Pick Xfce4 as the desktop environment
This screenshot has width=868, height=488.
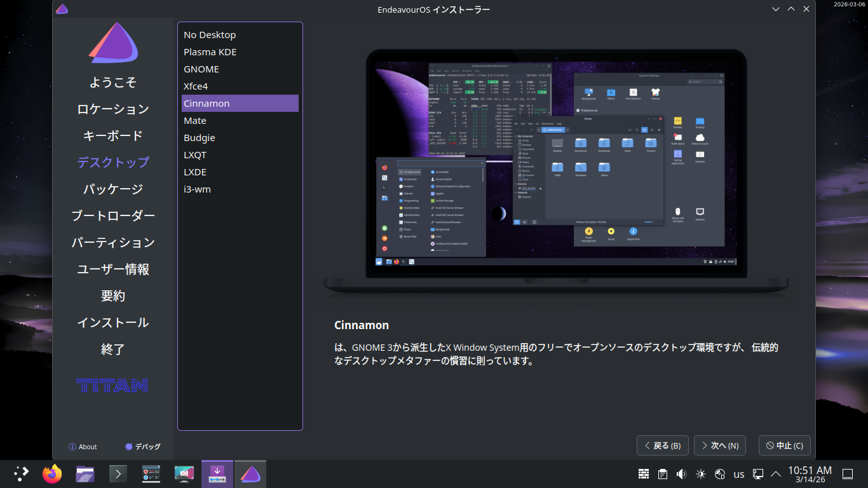[x=196, y=86]
